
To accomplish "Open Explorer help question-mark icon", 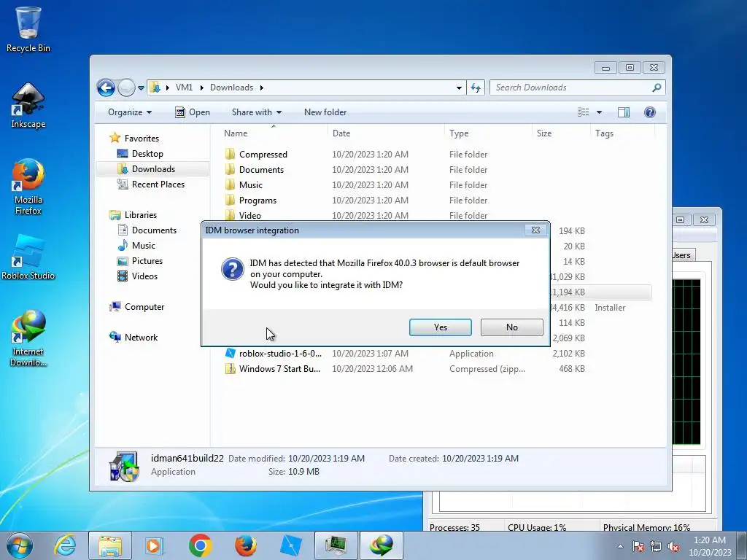I will pyautogui.click(x=650, y=112).
